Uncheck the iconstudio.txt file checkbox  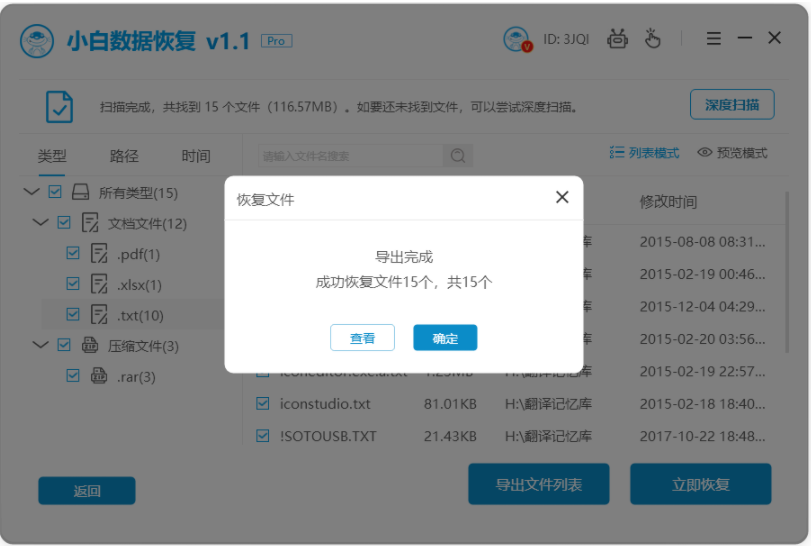coord(263,404)
